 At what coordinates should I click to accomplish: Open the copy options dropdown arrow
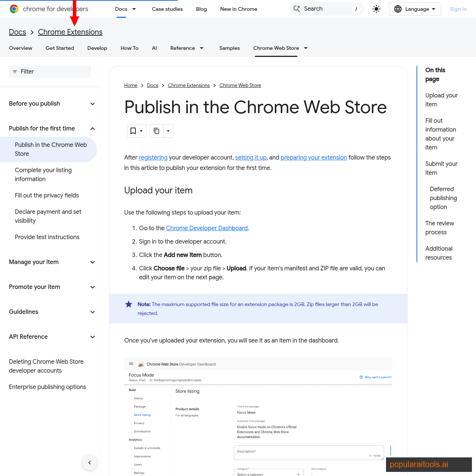tap(168, 131)
